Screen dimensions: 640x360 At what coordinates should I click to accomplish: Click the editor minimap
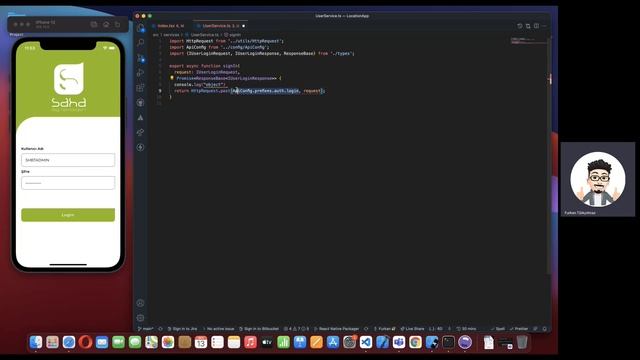tap(528, 40)
